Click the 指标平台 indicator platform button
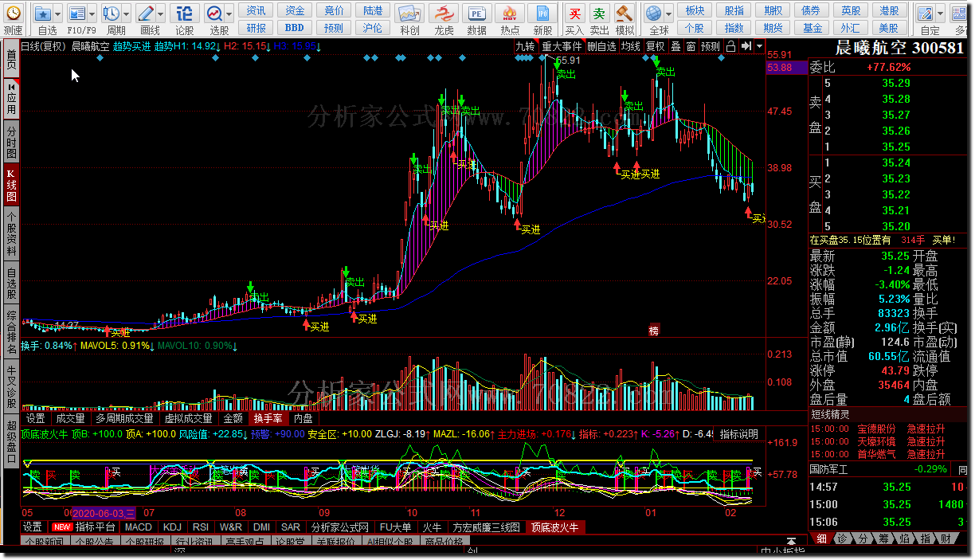The height and width of the screenshot is (560, 975). (x=96, y=527)
